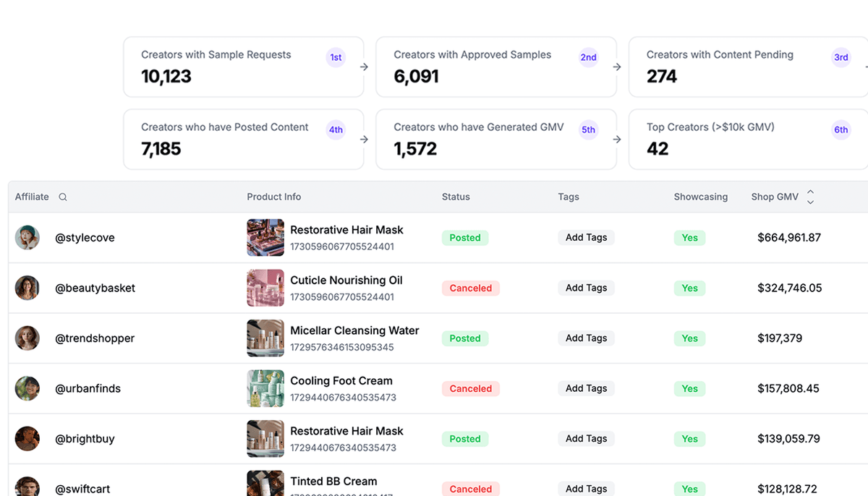The height and width of the screenshot is (496, 868).
Task: Click Add Tags for @brightbuy
Action: point(586,438)
